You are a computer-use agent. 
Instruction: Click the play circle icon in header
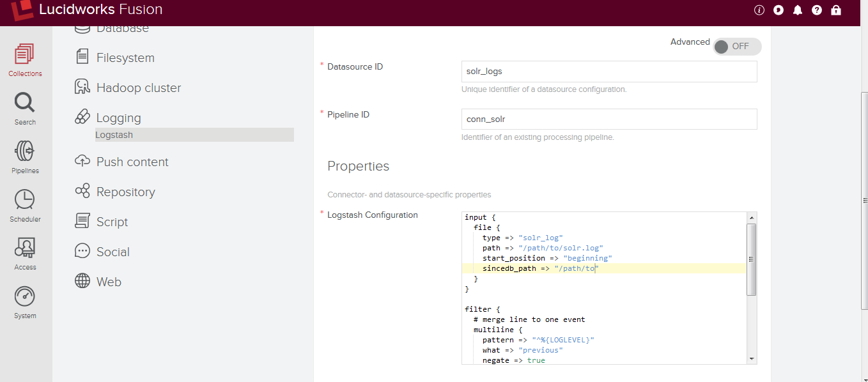pos(779,10)
